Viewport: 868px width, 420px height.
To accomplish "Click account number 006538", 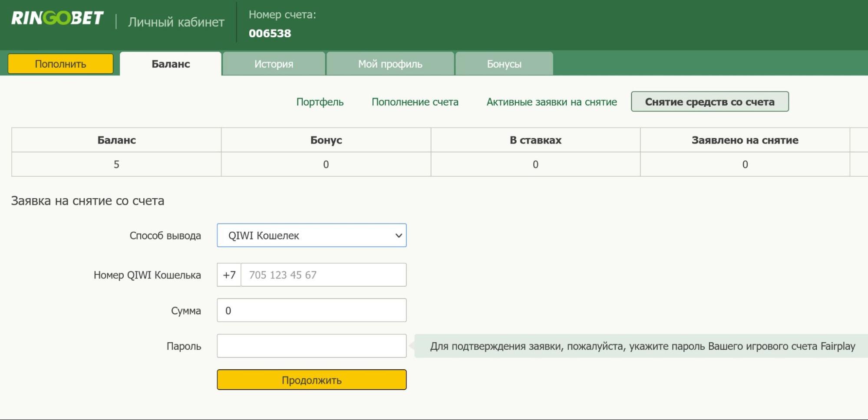I will 270,33.
